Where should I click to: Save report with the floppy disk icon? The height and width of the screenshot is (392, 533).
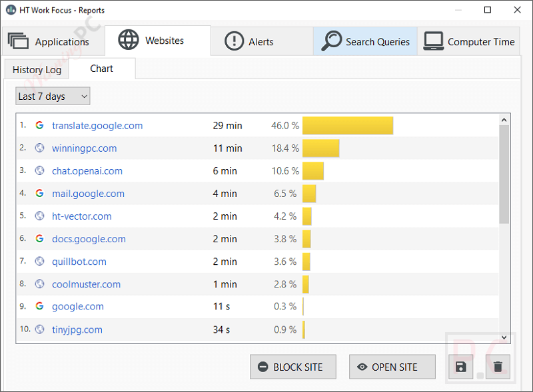click(461, 367)
